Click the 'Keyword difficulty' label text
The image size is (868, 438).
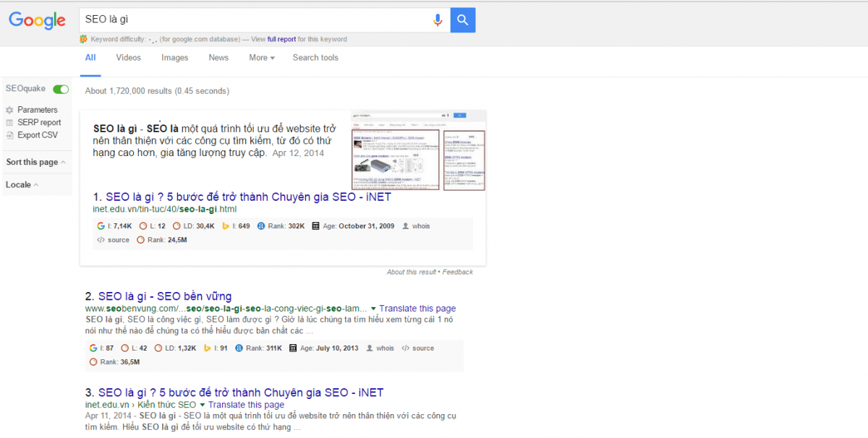(x=119, y=39)
